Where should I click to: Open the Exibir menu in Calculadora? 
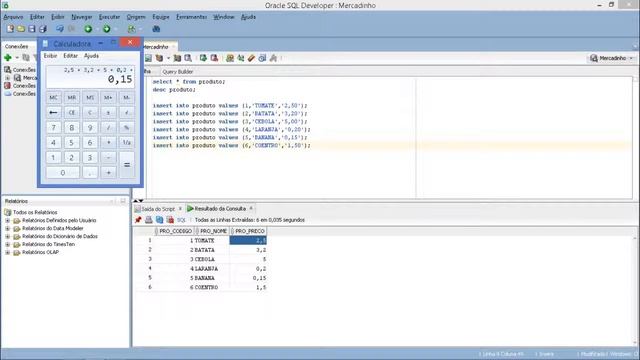50,56
